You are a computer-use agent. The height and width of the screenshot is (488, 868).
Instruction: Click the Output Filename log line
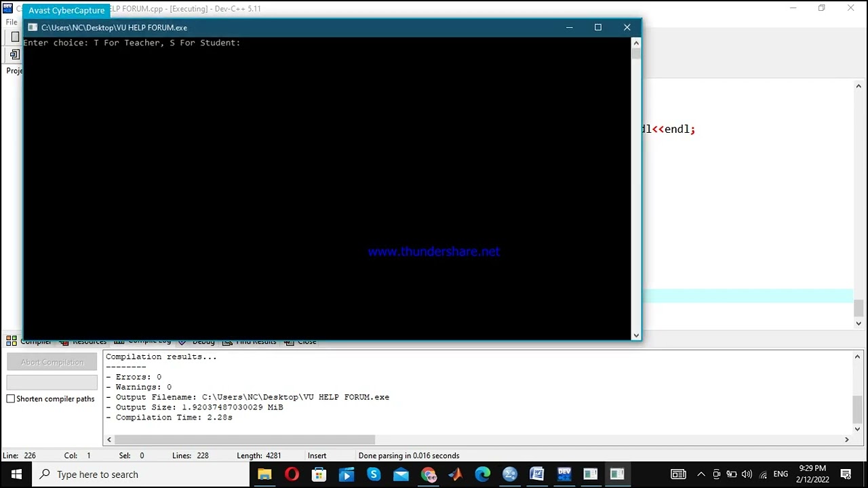coord(248,397)
